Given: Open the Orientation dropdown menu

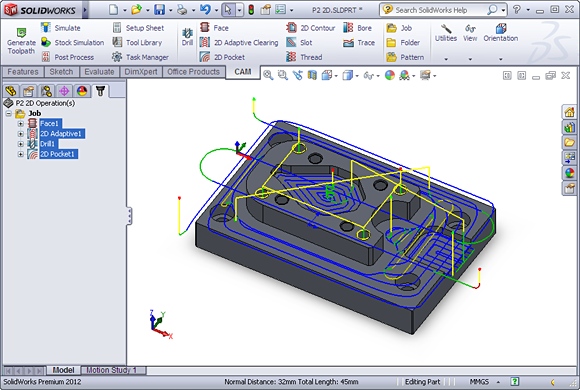Looking at the screenshot, I should pos(500,59).
